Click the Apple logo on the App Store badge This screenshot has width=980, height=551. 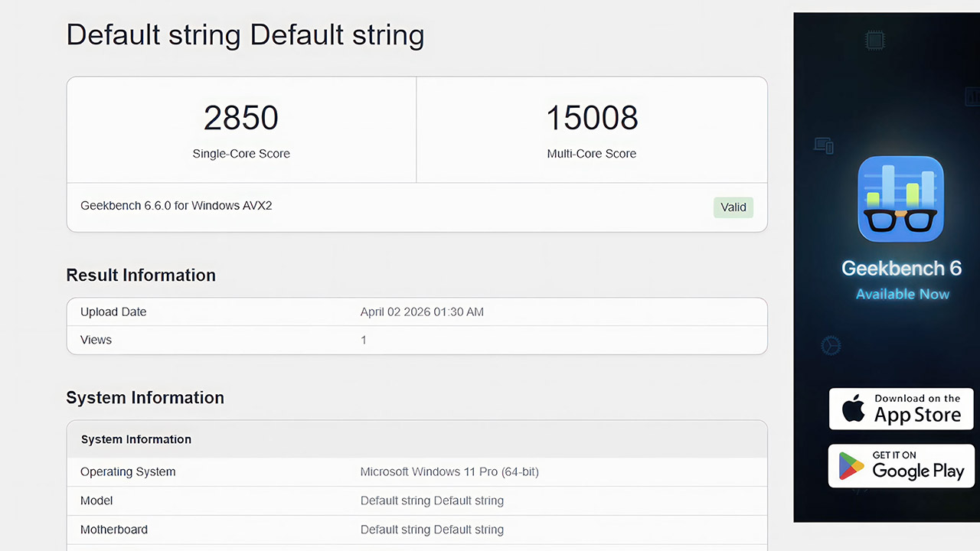click(853, 409)
